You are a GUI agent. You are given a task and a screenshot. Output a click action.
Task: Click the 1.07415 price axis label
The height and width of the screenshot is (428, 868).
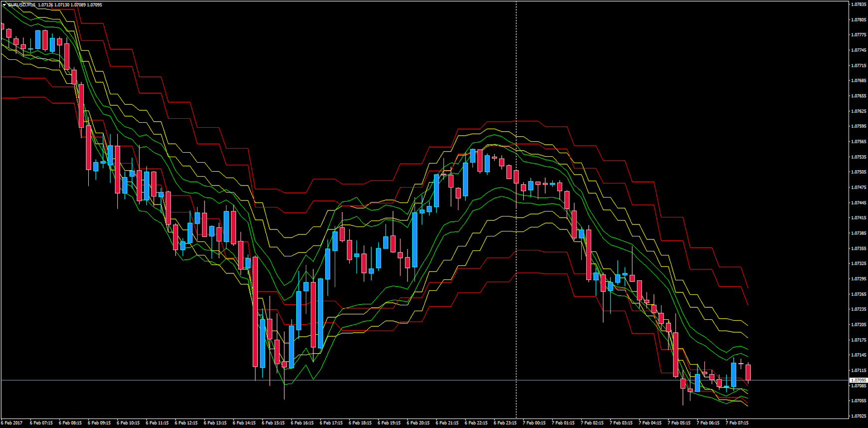tap(858, 218)
